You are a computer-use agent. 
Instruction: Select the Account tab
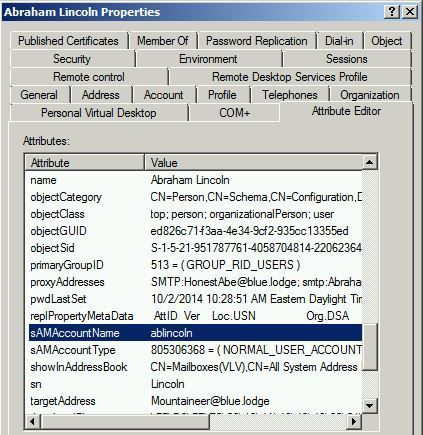(x=164, y=95)
